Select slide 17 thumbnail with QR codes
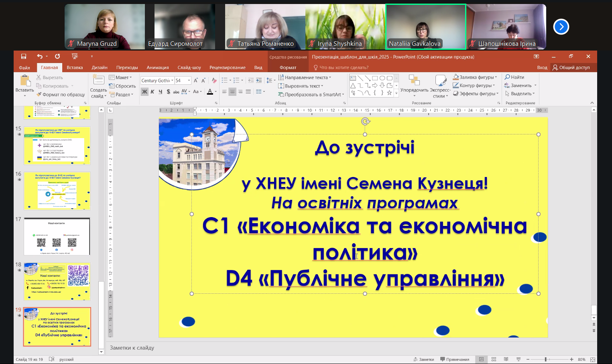Screen dimensions: 612x364 pos(57,236)
